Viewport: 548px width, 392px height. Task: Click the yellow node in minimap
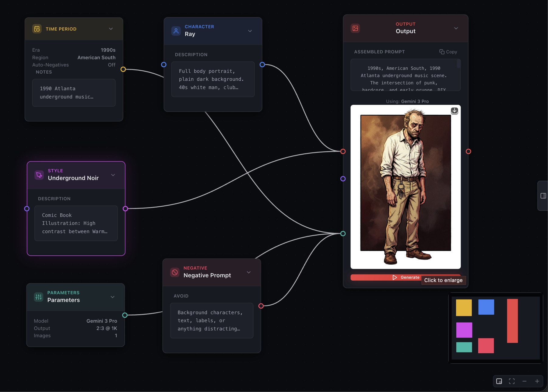point(464,307)
